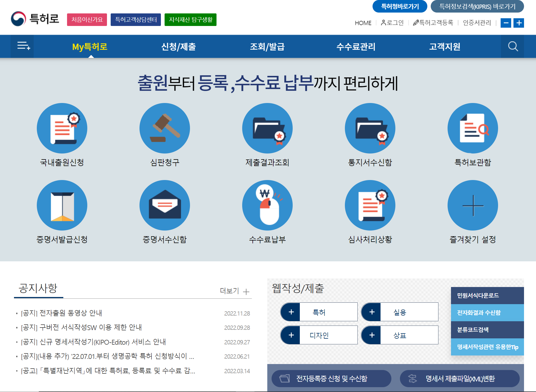Open the 통지서수신함 folder icon
This screenshot has height=392, width=536.
370,128
